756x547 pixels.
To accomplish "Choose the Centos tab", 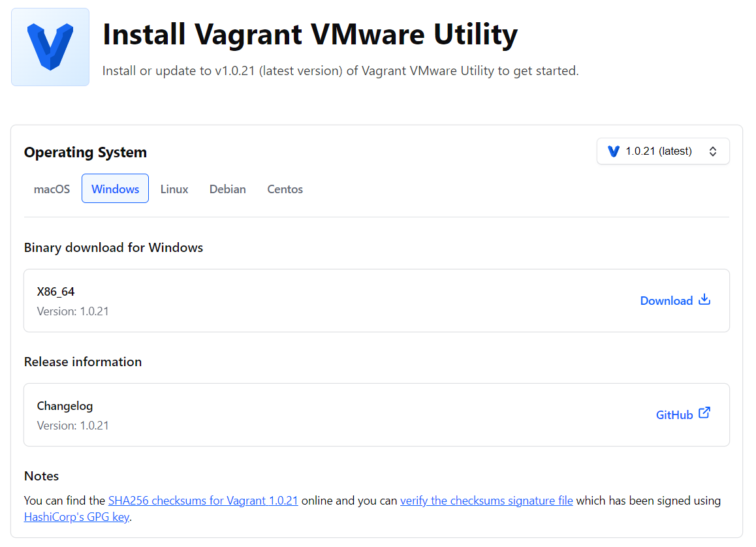I will [285, 189].
